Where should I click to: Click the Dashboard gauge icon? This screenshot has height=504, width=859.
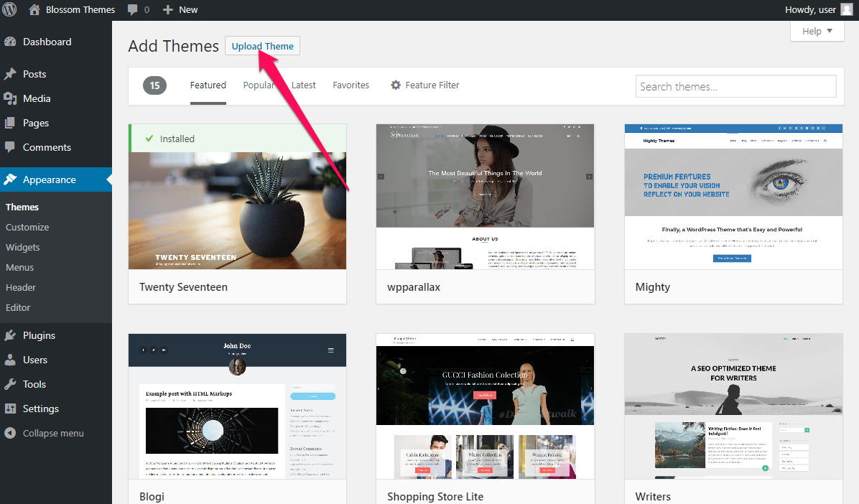pyautogui.click(x=10, y=42)
